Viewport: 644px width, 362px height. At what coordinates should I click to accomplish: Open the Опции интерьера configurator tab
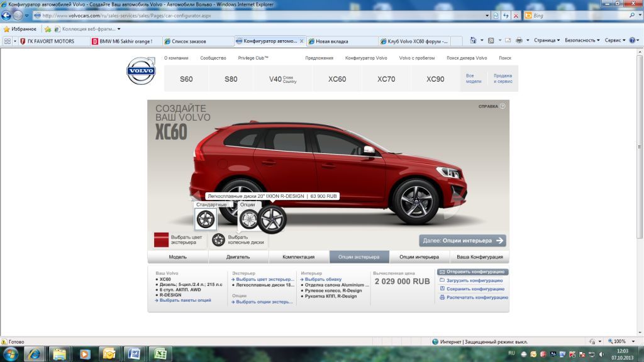pyautogui.click(x=419, y=257)
